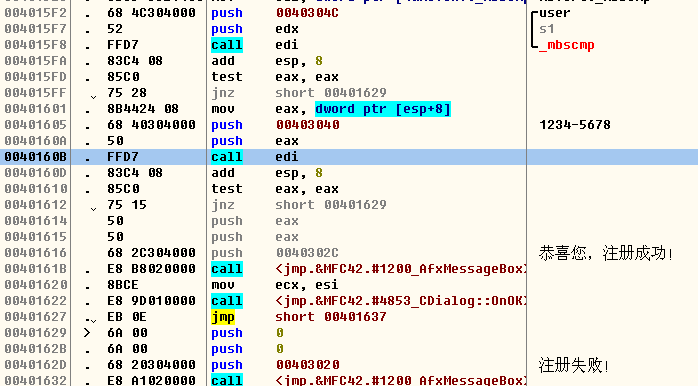The width and height of the screenshot is (698, 386).
Task: Select highlighted operand dword ptr [esp+8]
Action: point(383,109)
